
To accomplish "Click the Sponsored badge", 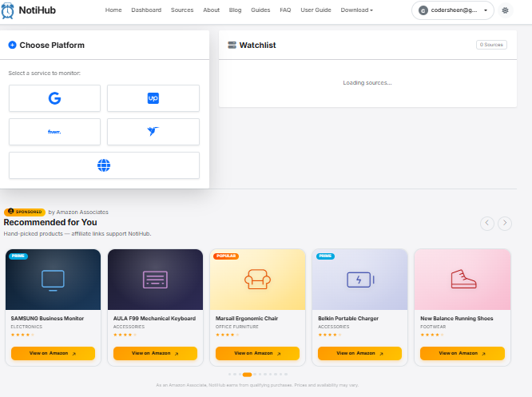I will [x=25, y=212].
